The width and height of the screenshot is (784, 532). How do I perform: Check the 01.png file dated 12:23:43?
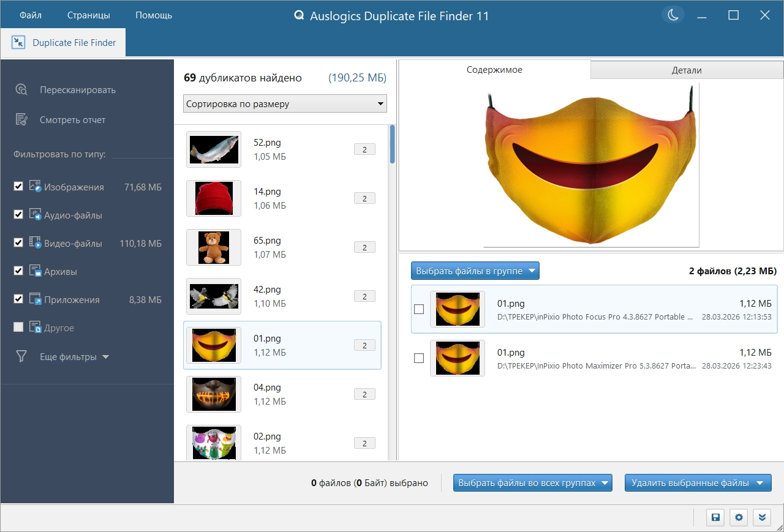(419, 358)
